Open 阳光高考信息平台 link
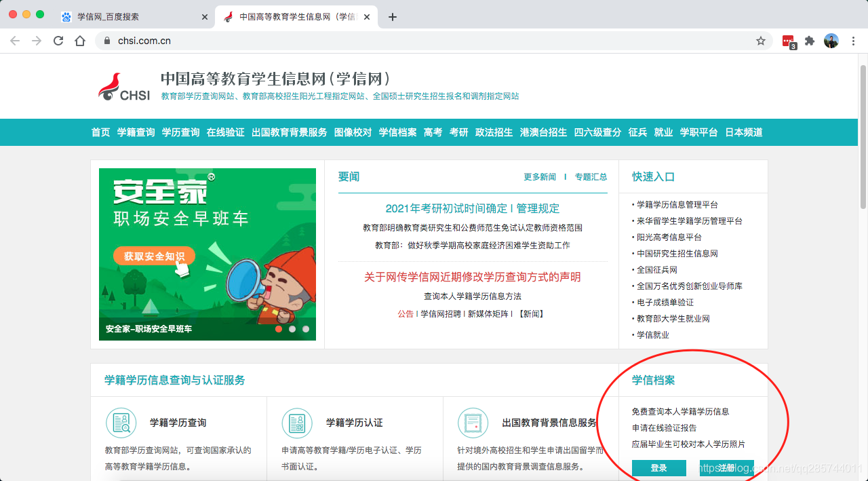Image resolution: width=868 pixels, height=481 pixels. [669, 237]
